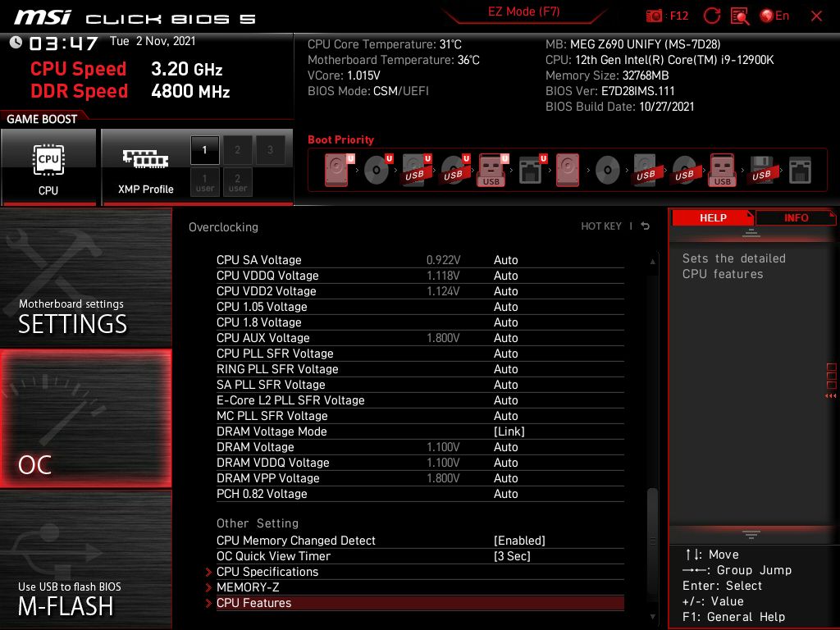Open OC Quick View Timer [3 Sec] dropdown
Viewport: 840px width, 630px height.
click(512, 556)
